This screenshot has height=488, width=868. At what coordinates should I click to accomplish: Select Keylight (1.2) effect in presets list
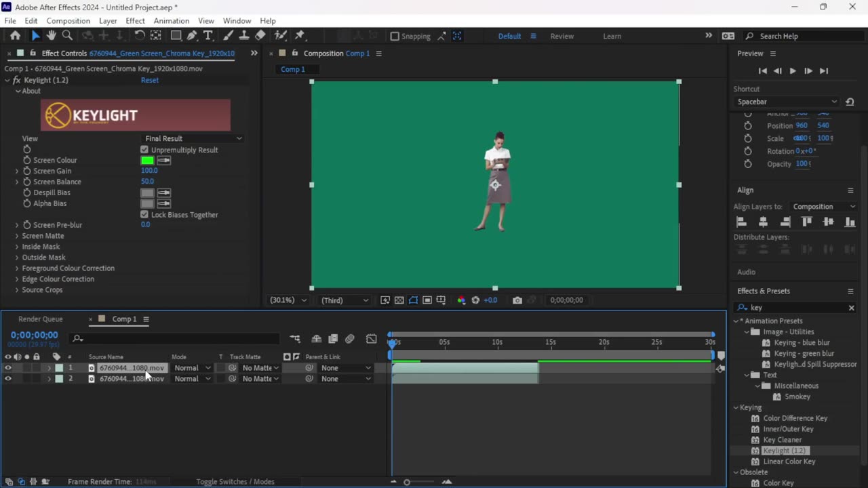(x=785, y=451)
